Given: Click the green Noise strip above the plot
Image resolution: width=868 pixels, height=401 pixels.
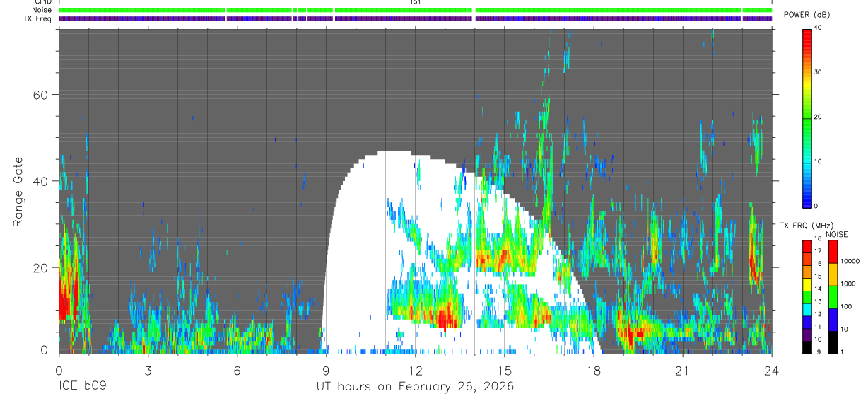Looking at the screenshot, I should coord(416,10).
